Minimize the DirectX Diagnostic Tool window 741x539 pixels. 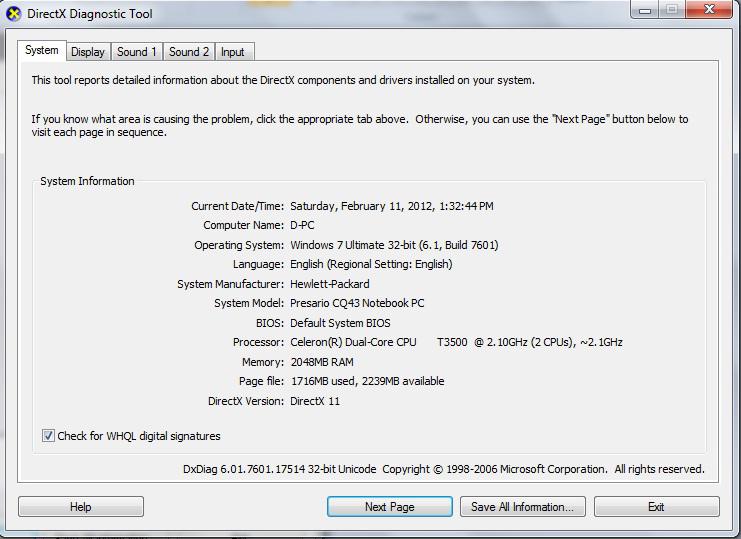tap(642, 10)
